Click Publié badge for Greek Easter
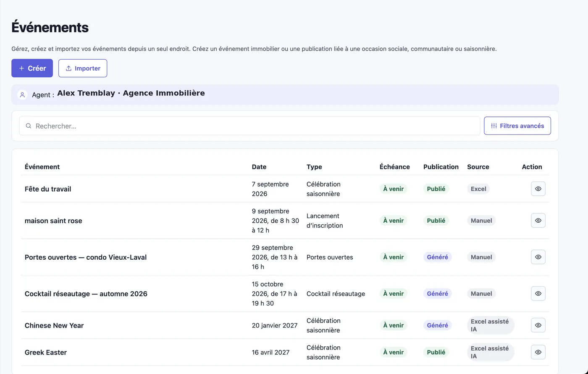The height and width of the screenshot is (374, 588). (x=436, y=352)
